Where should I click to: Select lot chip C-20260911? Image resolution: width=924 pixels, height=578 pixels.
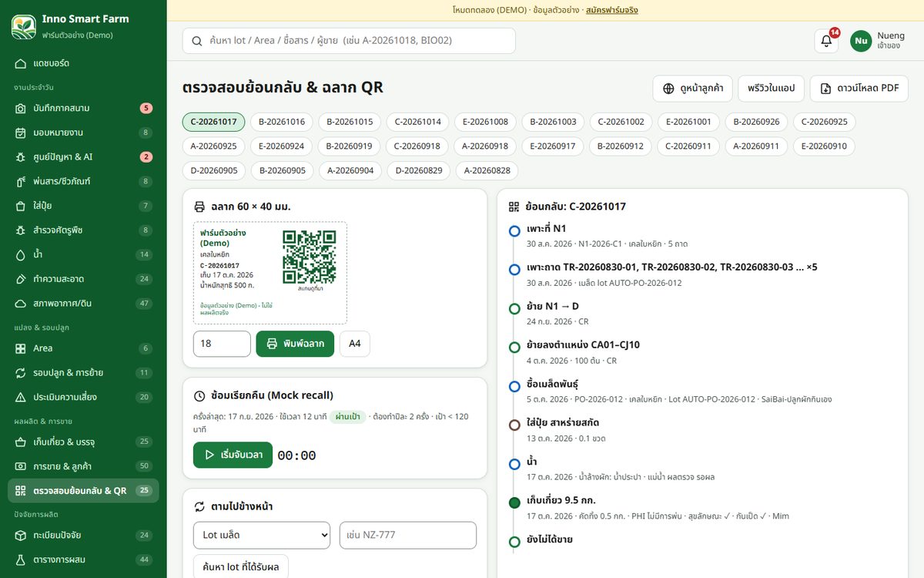(x=688, y=146)
